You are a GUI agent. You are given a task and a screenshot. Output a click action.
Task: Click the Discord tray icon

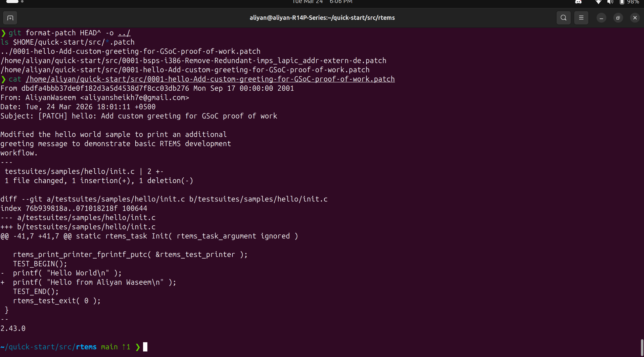click(578, 2)
